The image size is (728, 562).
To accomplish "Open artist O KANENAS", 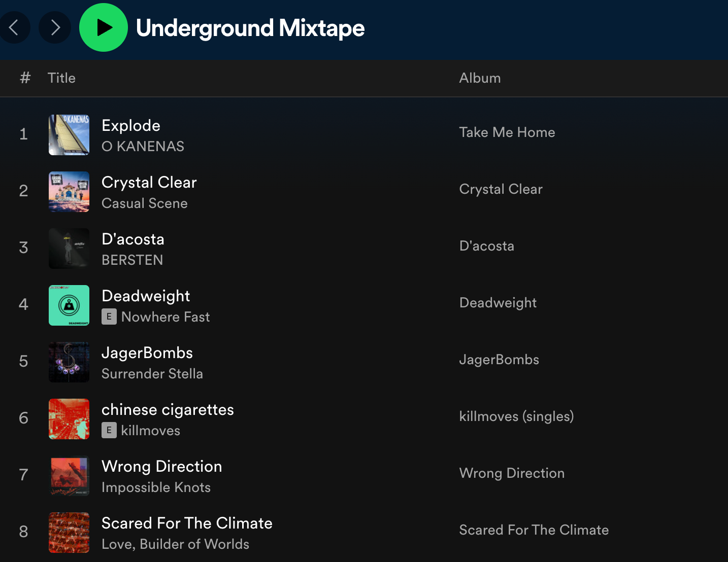I will point(143,147).
